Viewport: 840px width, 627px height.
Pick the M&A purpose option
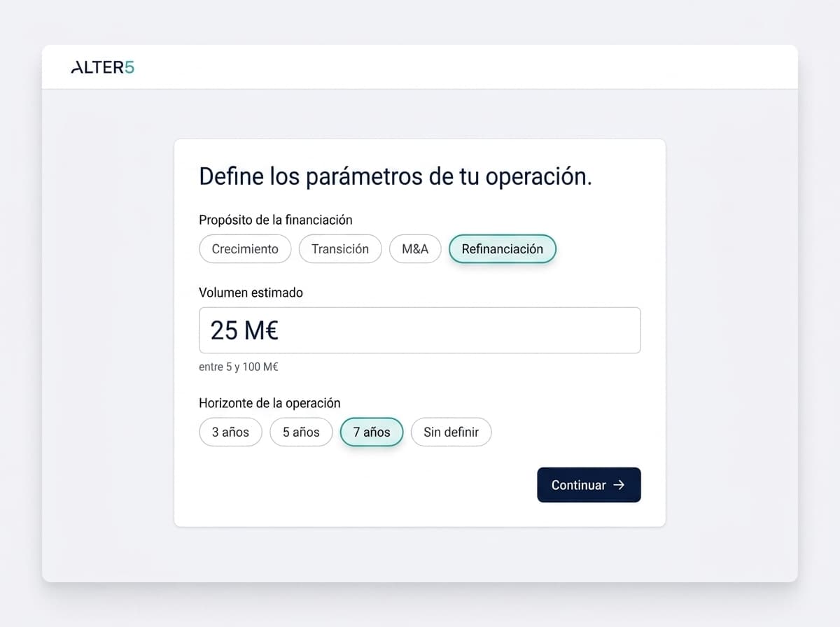click(415, 249)
